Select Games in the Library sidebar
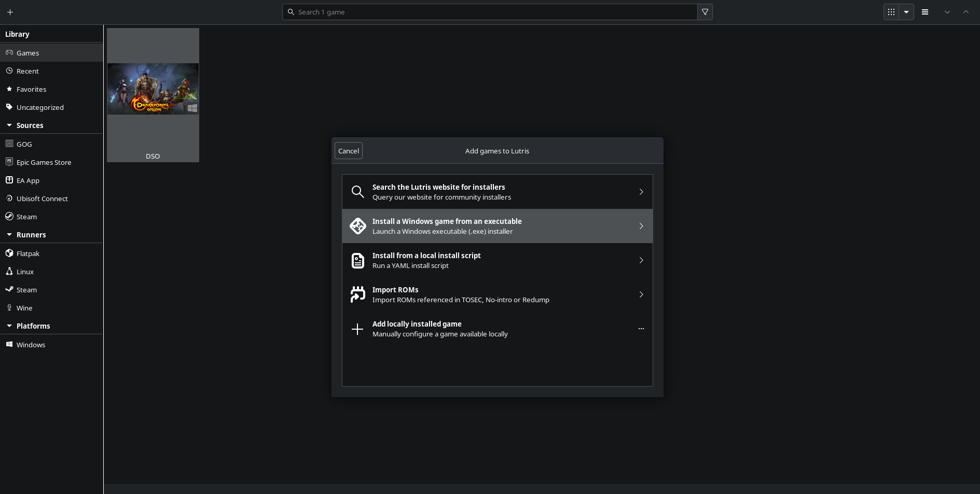980x494 pixels. point(51,53)
